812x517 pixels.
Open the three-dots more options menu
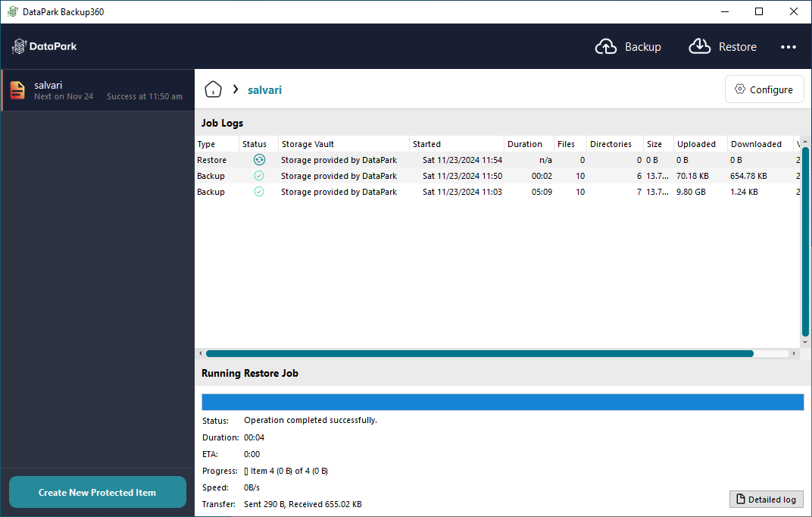pyautogui.click(x=789, y=47)
